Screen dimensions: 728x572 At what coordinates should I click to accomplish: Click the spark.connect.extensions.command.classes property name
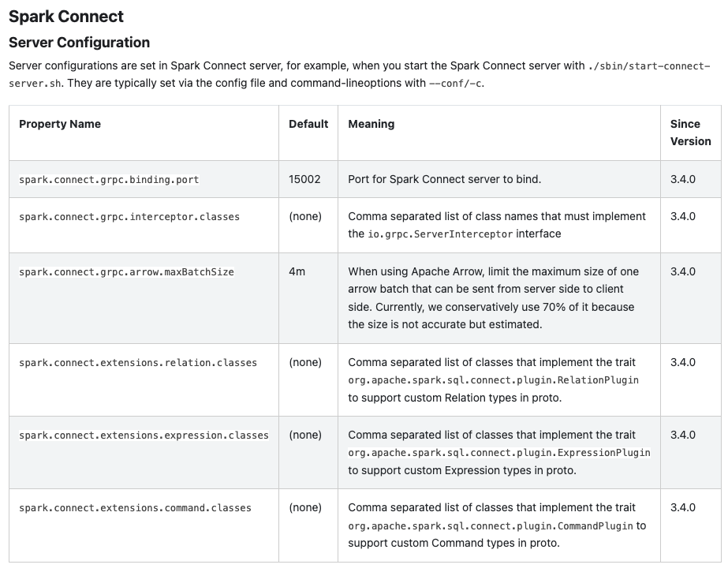[135, 508]
